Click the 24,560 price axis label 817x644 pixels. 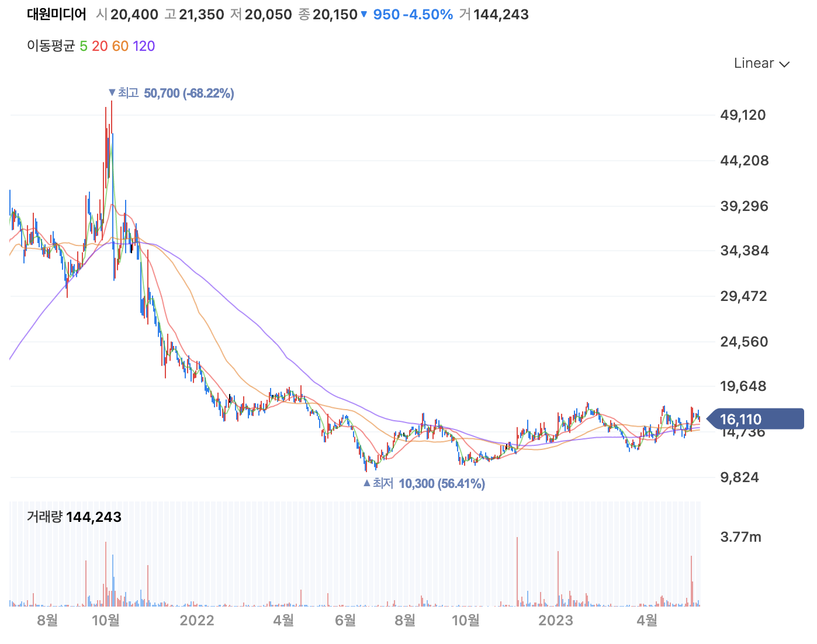[745, 342]
